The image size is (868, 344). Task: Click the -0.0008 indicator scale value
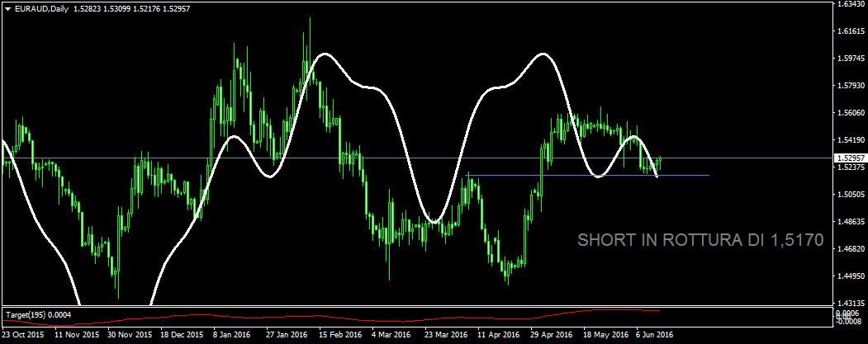click(850, 320)
